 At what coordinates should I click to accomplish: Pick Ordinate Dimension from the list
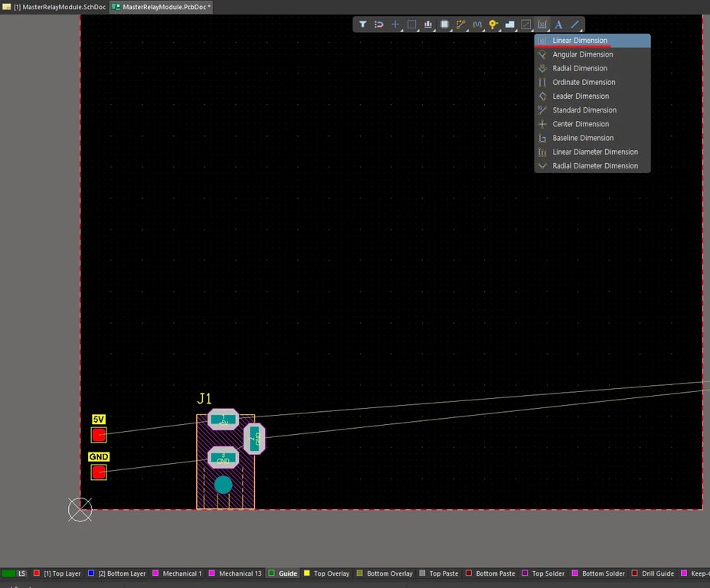[x=593, y=83]
